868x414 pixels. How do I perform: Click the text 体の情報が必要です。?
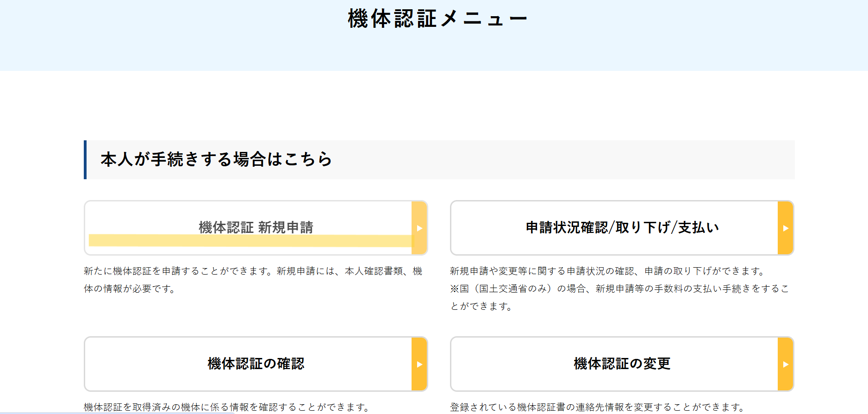(131, 289)
